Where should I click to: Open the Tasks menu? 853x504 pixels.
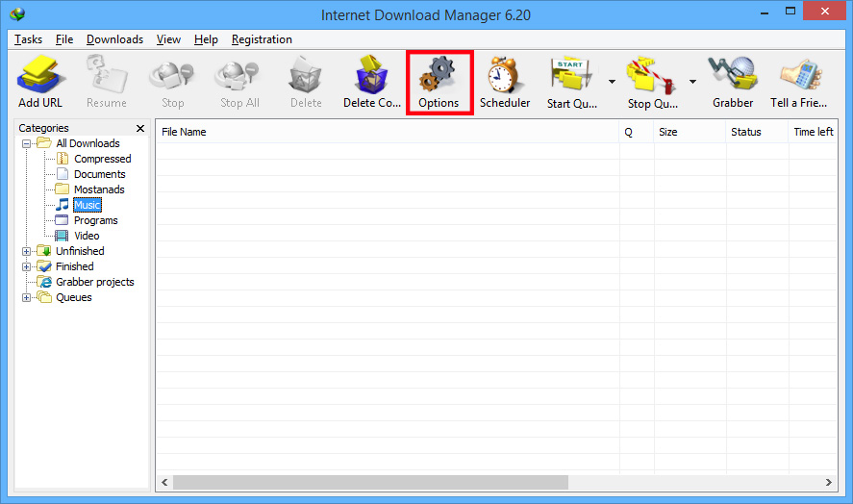[x=28, y=39]
